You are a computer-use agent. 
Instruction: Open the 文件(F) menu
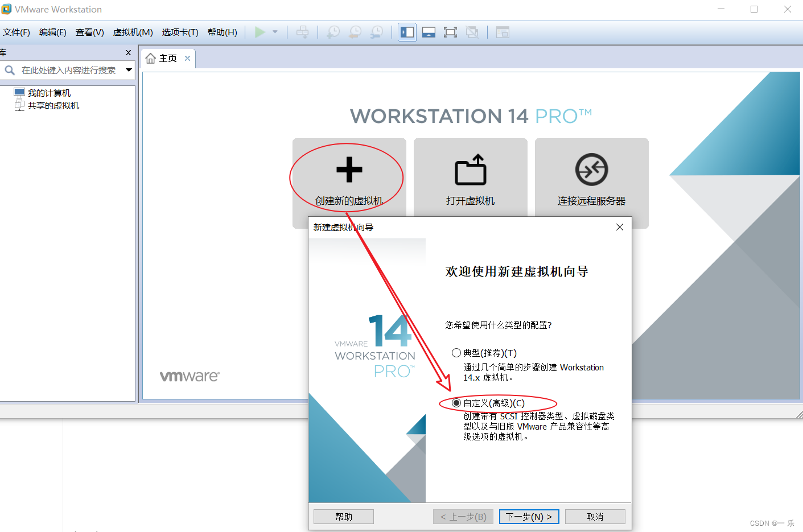click(17, 32)
